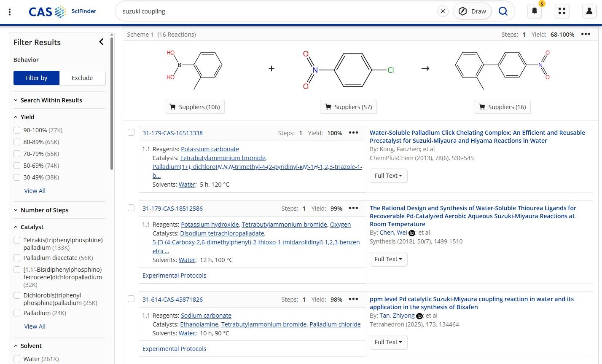The width and height of the screenshot is (602, 364).
Task: Open Suppliers (106) for boronic acid
Action: pyautogui.click(x=195, y=107)
